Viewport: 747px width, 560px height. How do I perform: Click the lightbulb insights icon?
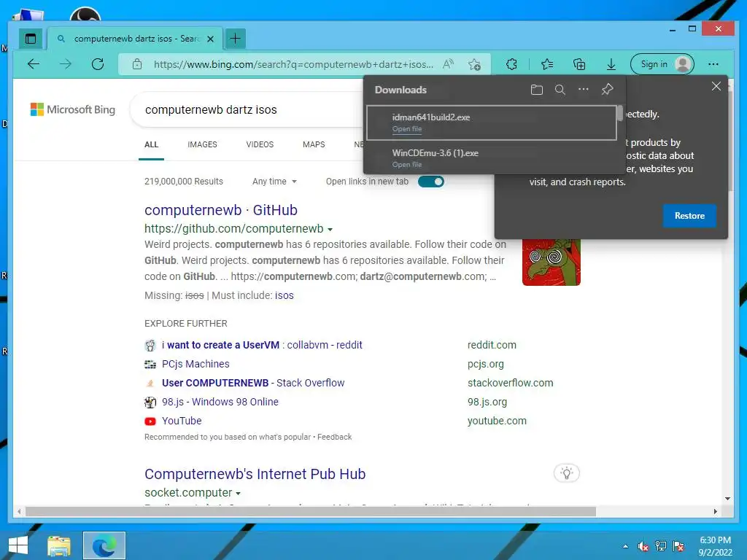click(566, 473)
